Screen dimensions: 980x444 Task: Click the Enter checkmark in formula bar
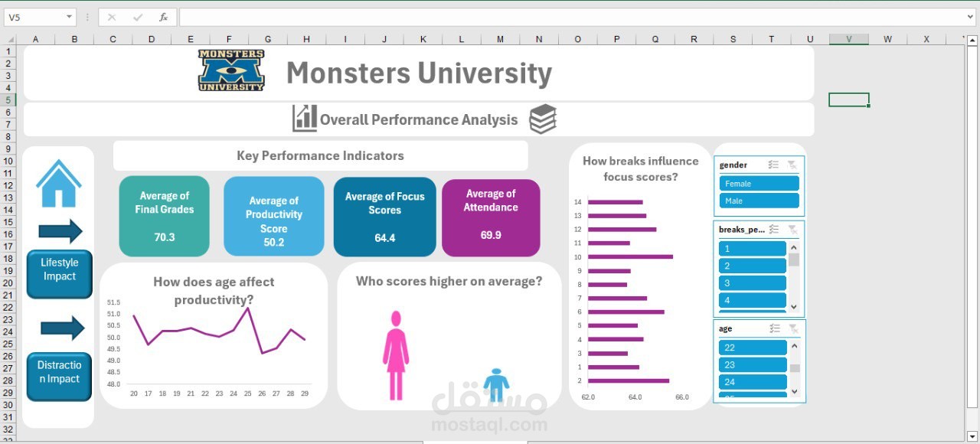(138, 17)
